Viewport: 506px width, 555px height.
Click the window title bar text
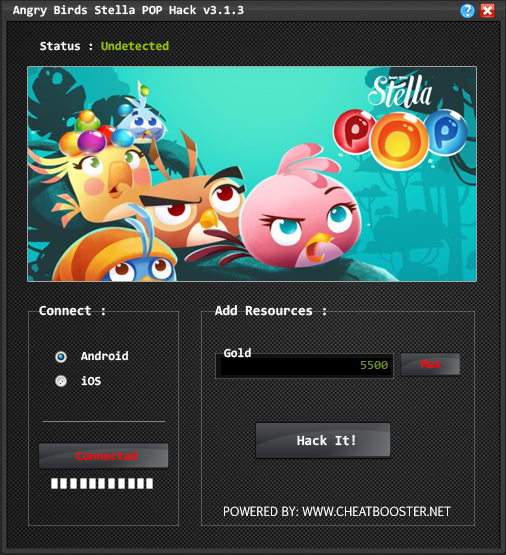(128, 10)
